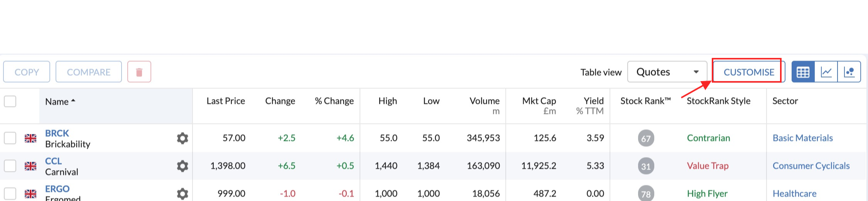Open the Consumer Cyclicals sector link
The image size is (868, 201).
(x=811, y=166)
